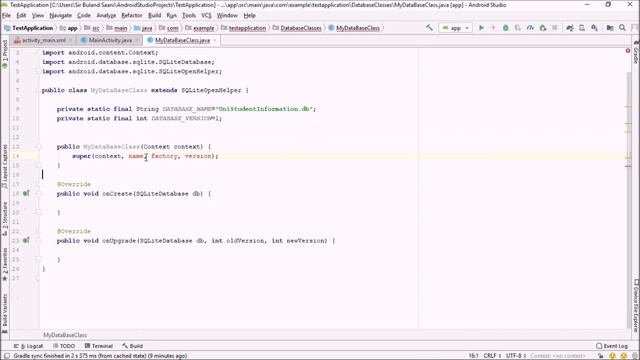Open the Build tool window at bottom
640x360 pixels.
133,346
